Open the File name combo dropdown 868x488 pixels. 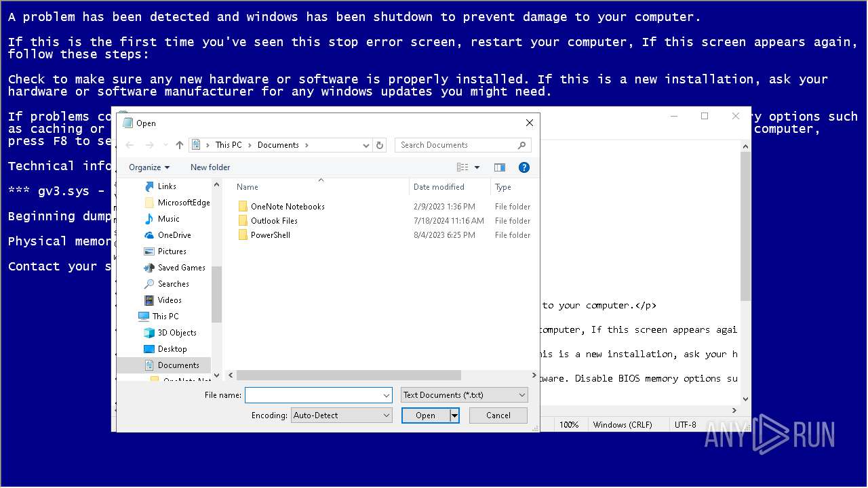(x=387, y=395)
